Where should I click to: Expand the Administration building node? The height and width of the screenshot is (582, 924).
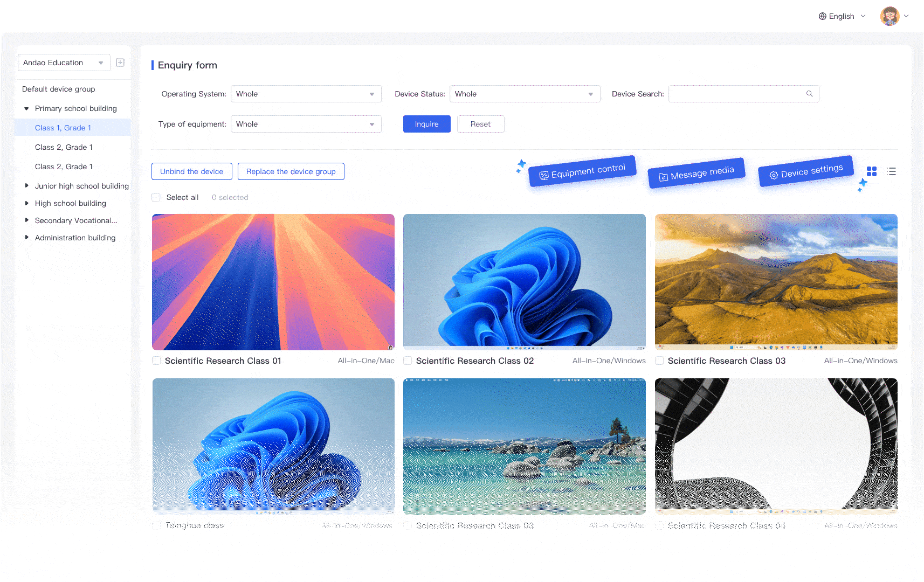26,238
